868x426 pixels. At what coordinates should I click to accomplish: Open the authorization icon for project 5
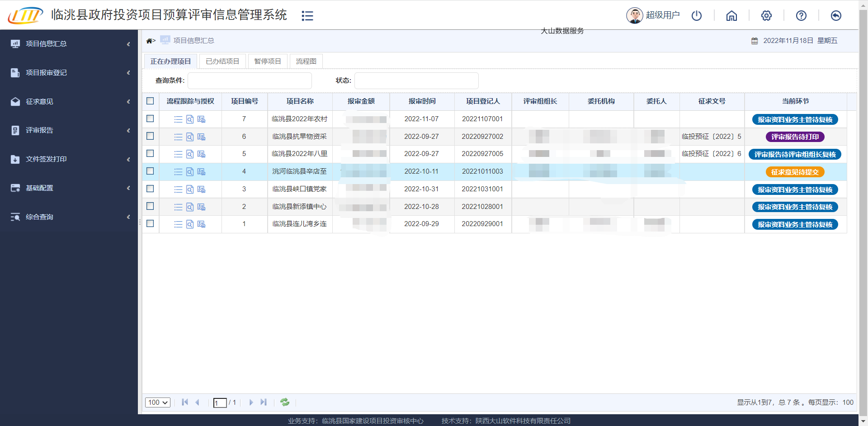tap(201, 154)
